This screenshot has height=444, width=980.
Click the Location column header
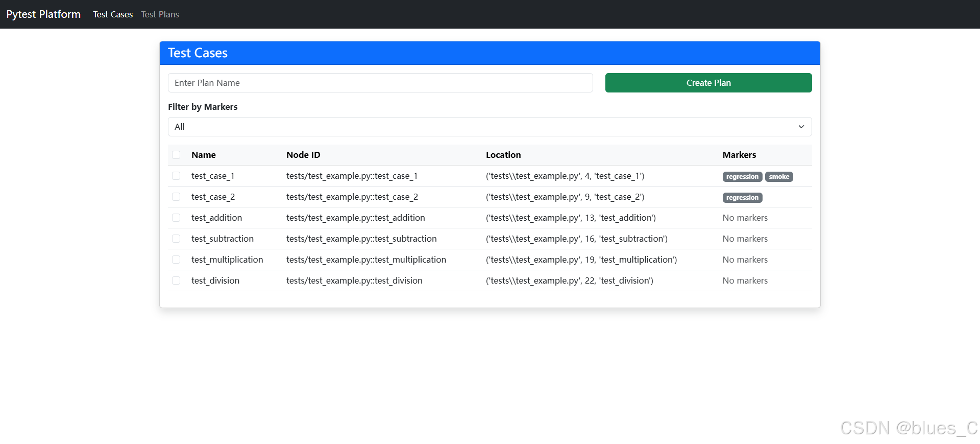[x=503, y=155]
